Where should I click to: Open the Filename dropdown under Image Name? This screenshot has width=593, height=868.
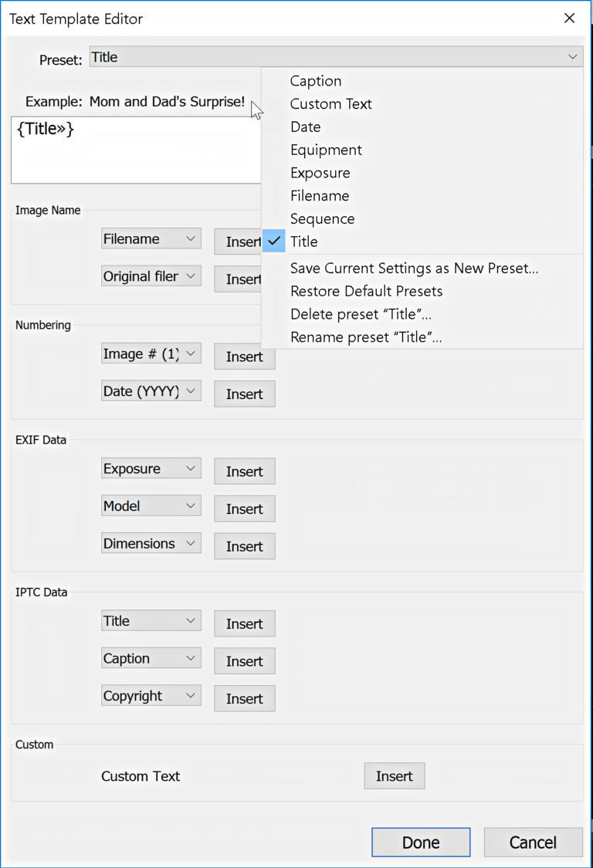pos(151,238)
